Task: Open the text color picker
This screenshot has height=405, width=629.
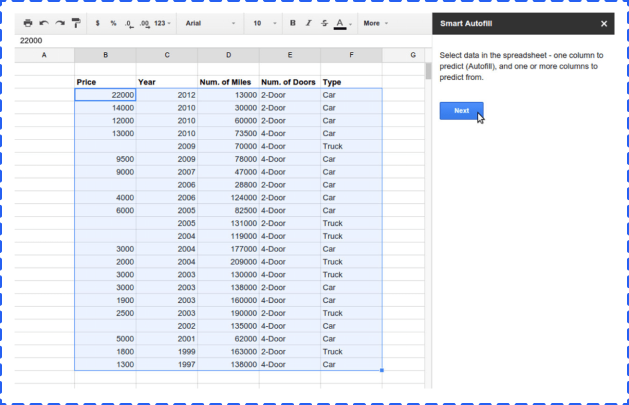Action: click(341, 22)
